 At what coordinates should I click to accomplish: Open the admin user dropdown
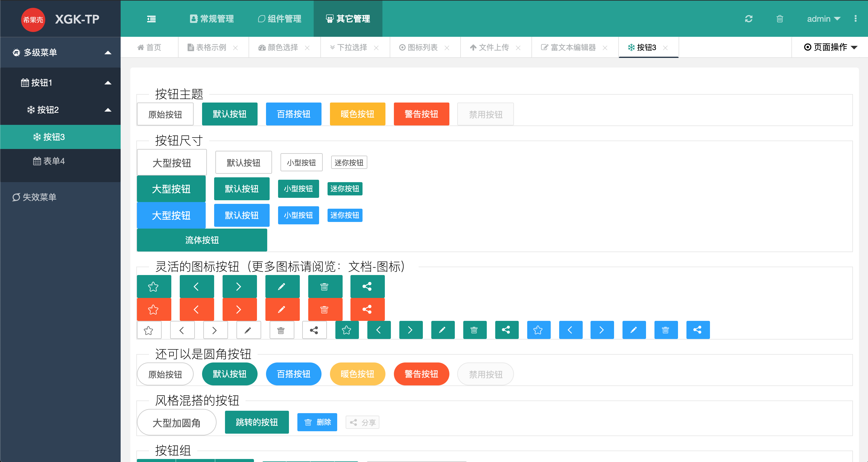pos(823,19)
